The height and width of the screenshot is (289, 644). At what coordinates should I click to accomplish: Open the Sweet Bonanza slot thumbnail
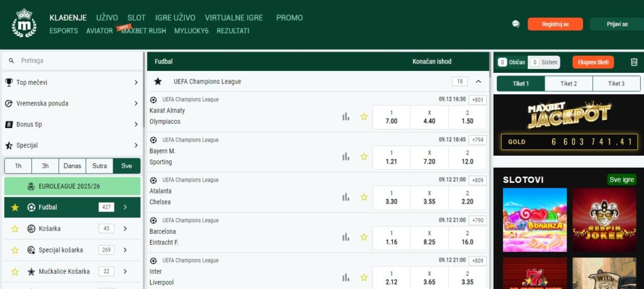pyautogui.click(x=535, y=220)
